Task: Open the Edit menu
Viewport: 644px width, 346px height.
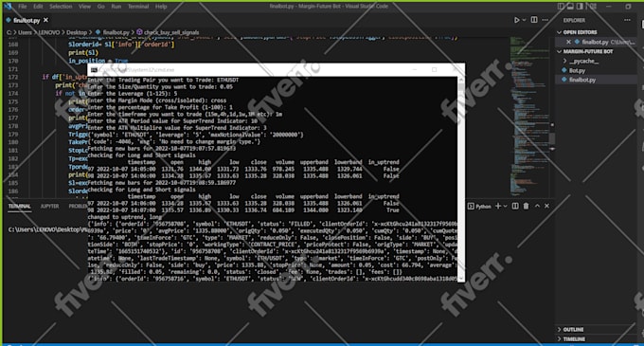Action: 38,7
